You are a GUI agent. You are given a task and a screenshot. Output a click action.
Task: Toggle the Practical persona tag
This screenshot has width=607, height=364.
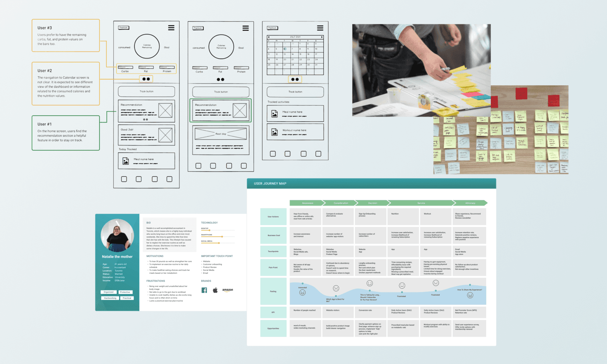click(127, 298)
